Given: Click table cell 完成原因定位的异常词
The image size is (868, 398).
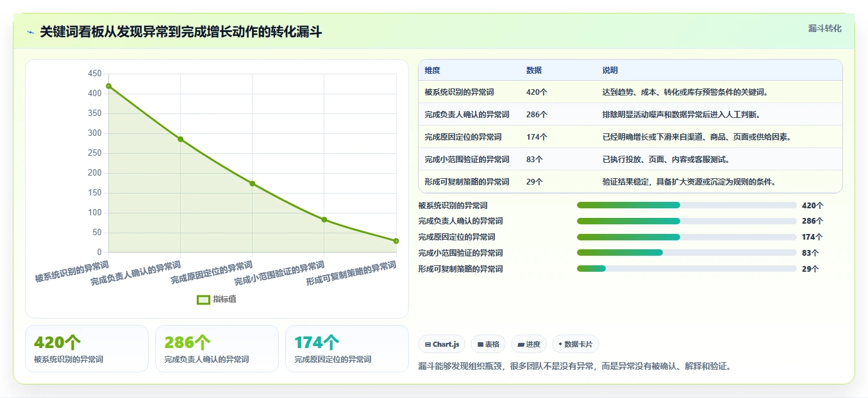Looking at the screenshot, I should click(463, 137).
